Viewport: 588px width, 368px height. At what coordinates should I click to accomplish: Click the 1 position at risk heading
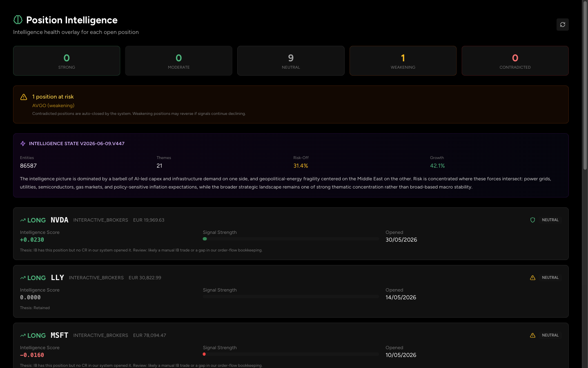point(53,97)
